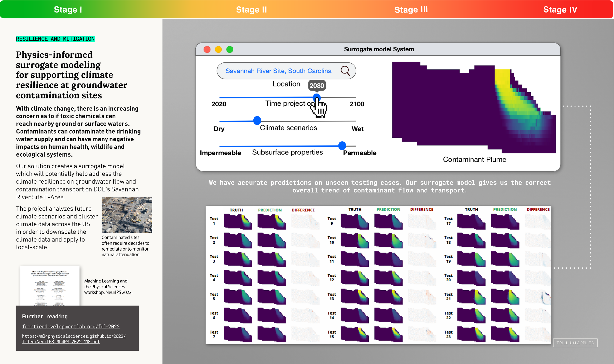Click the Savannah River Site location field
The image size is (614, 364).
pyautogui.click(x=286, y=71)
